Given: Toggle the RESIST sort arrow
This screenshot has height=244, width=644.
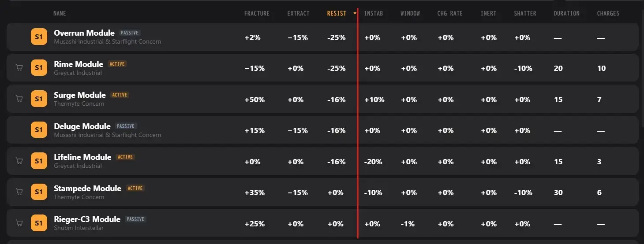Looking at the screenshot, I should coord(355,14).
